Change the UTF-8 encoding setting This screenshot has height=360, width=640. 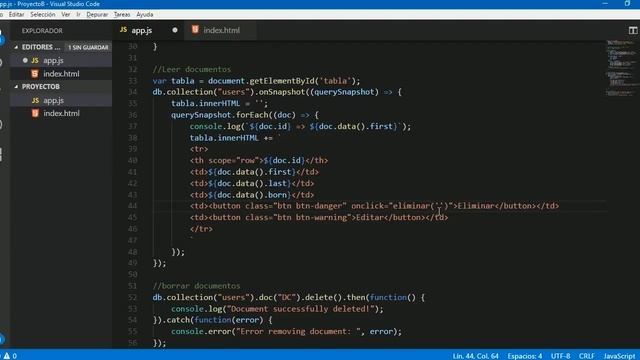(x=560, y=356)
